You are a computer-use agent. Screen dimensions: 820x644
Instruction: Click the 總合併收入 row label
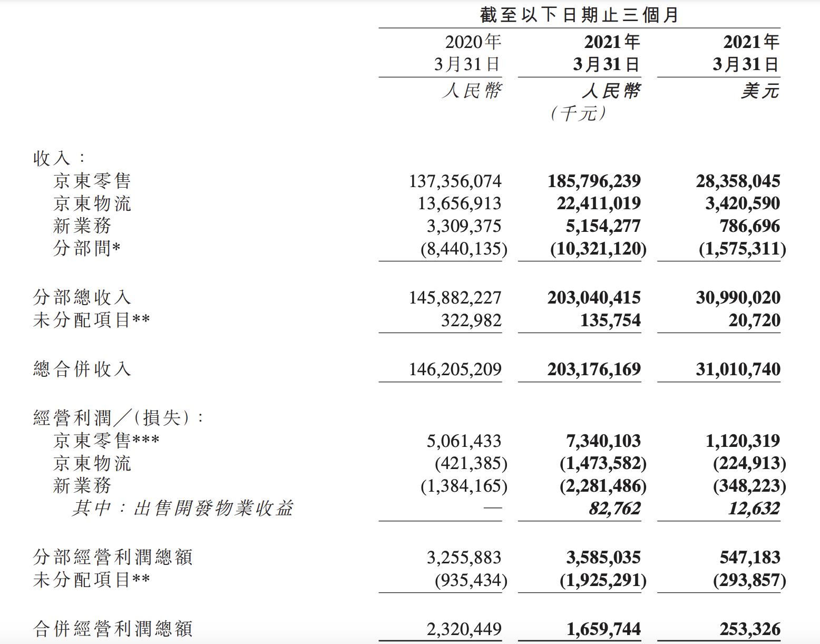coord(82,369)
